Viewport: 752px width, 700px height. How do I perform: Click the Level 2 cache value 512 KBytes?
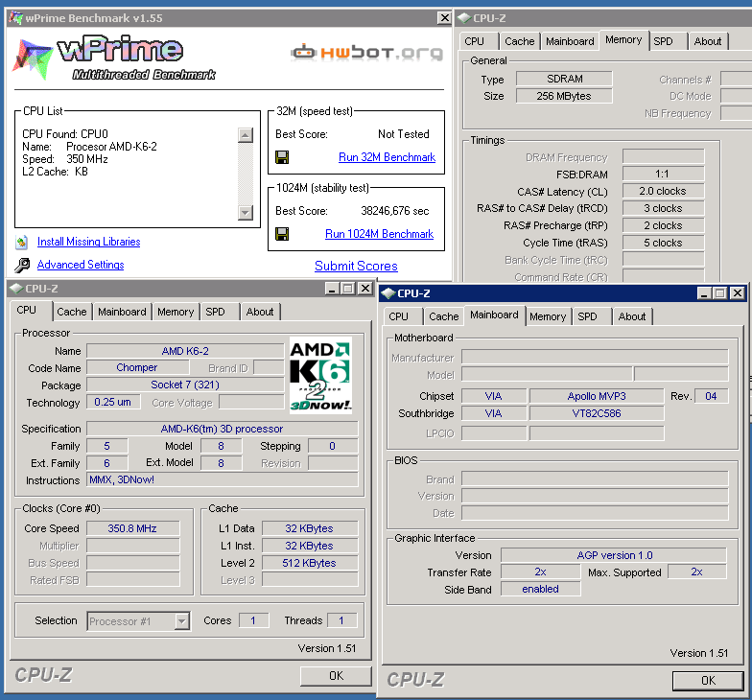click(x=310, y=563)
